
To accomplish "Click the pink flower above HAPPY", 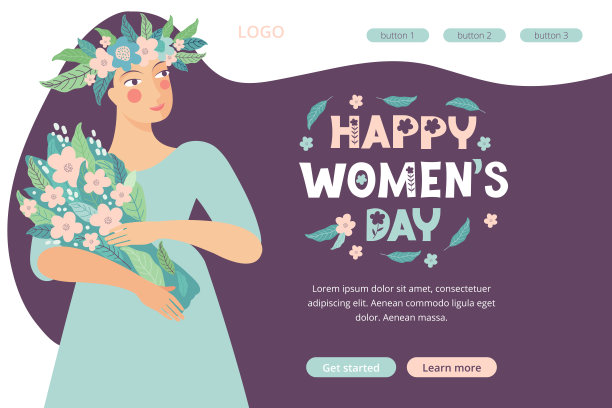I will tap(356, 102).
